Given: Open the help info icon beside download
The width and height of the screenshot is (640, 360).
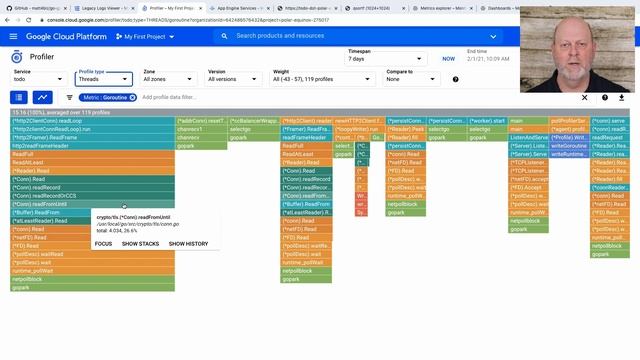Looking at the screenshot, I should pos(605,98).
